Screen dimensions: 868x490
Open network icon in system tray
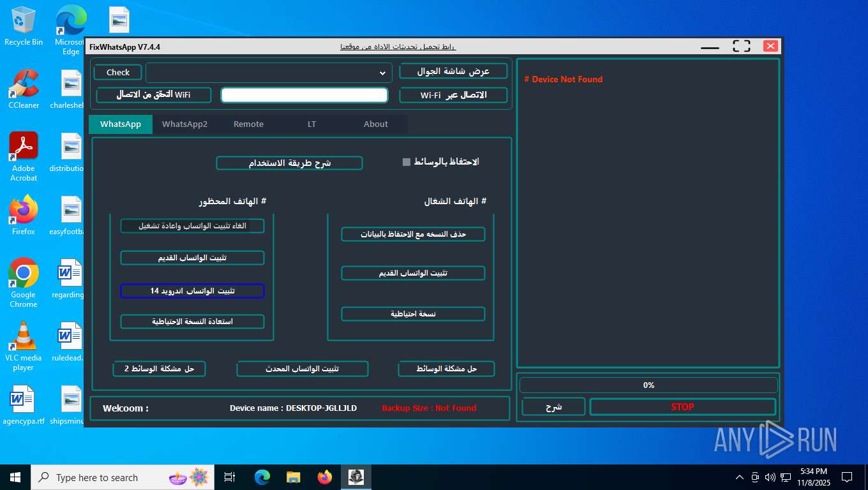(x=786, y=477)
